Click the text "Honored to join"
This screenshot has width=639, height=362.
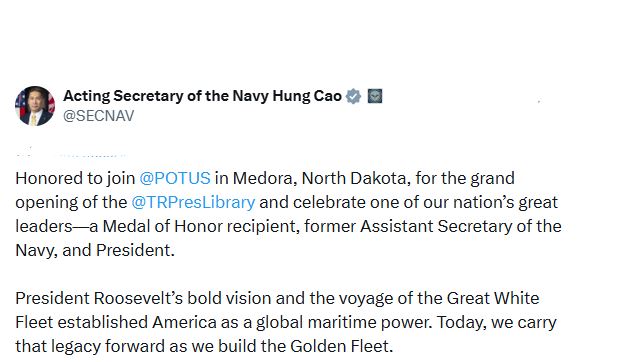(x=75, y=179)
